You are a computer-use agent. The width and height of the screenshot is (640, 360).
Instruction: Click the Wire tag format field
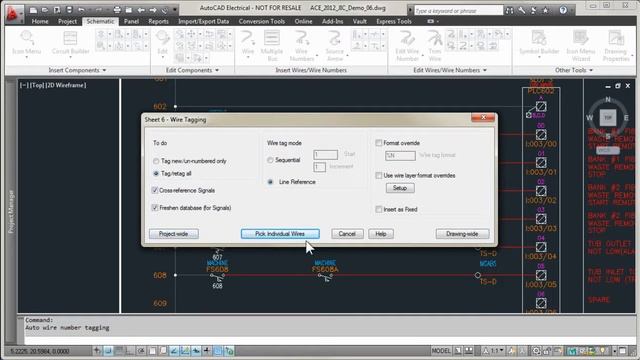(x=400, y=156)
